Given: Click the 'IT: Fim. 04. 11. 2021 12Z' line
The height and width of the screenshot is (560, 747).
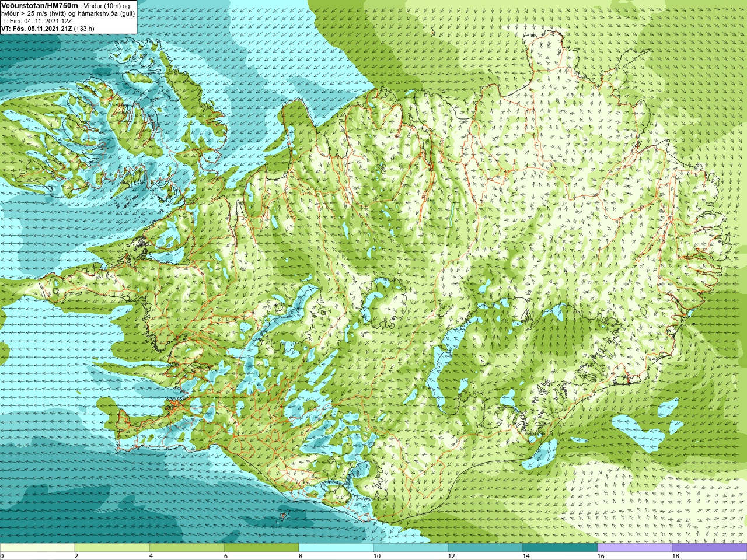Looking at the screenshot, I should (36, 20).
